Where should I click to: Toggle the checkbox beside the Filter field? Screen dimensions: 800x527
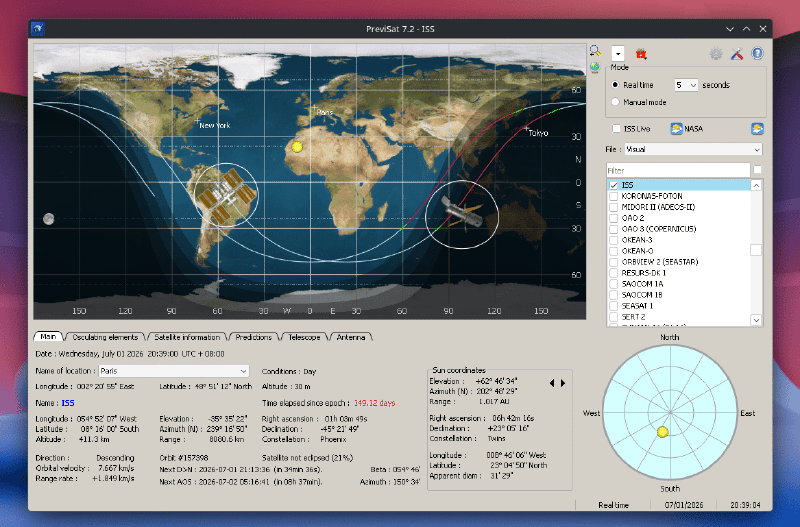point(757,169)
